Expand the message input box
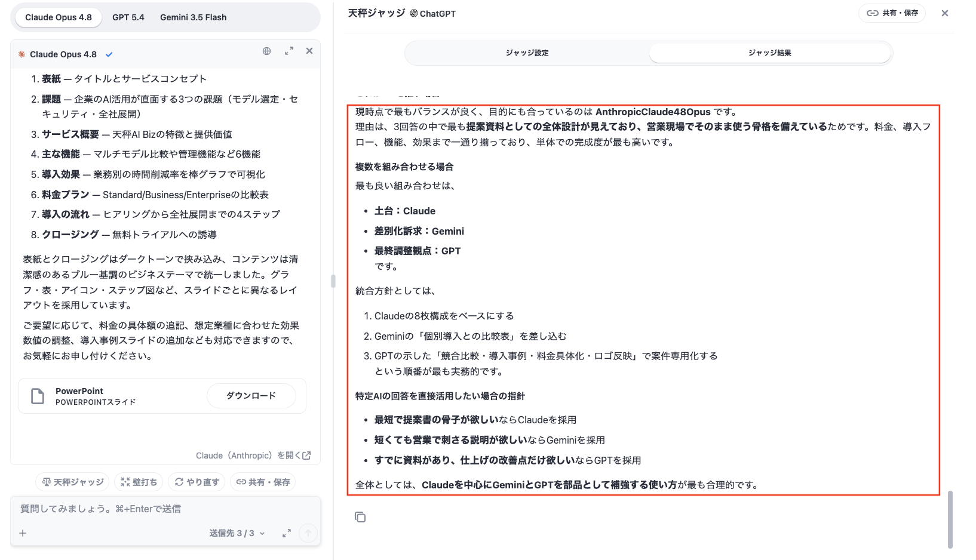 pos(287,533)
